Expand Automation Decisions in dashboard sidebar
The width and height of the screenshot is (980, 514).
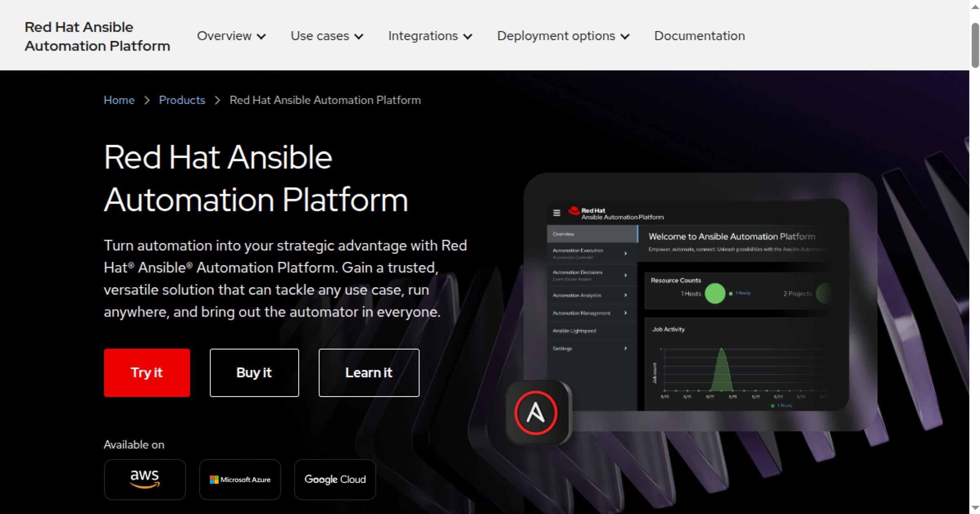tap(592, 275)
